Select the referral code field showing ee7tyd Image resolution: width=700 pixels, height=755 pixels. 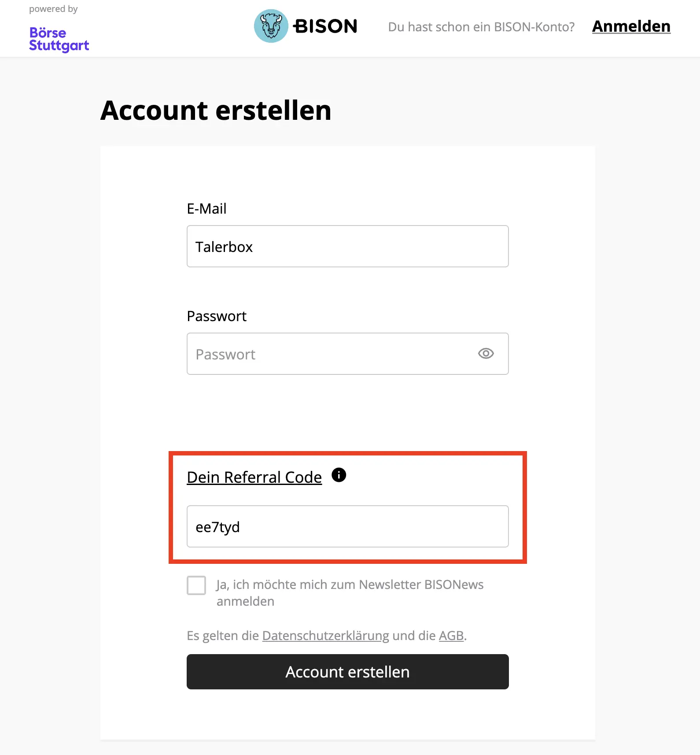[347, 526]
